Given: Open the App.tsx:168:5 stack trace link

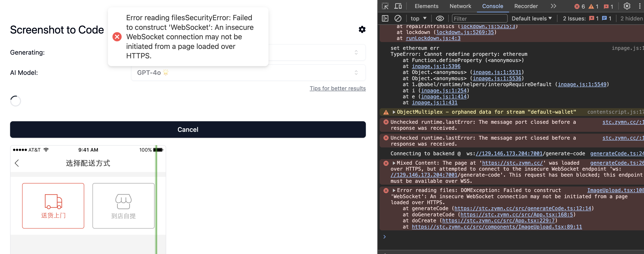Looking at the screenshot, I should point(516,215).
